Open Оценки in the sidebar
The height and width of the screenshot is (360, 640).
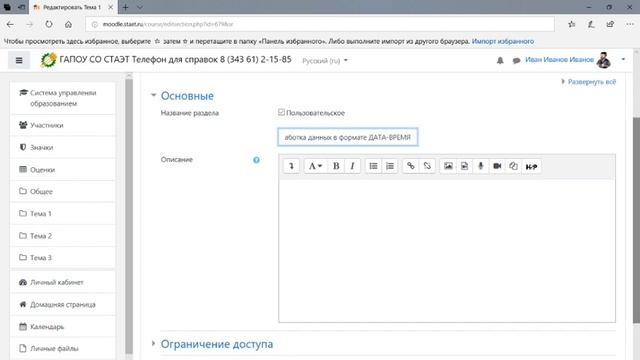pos(63,169)
